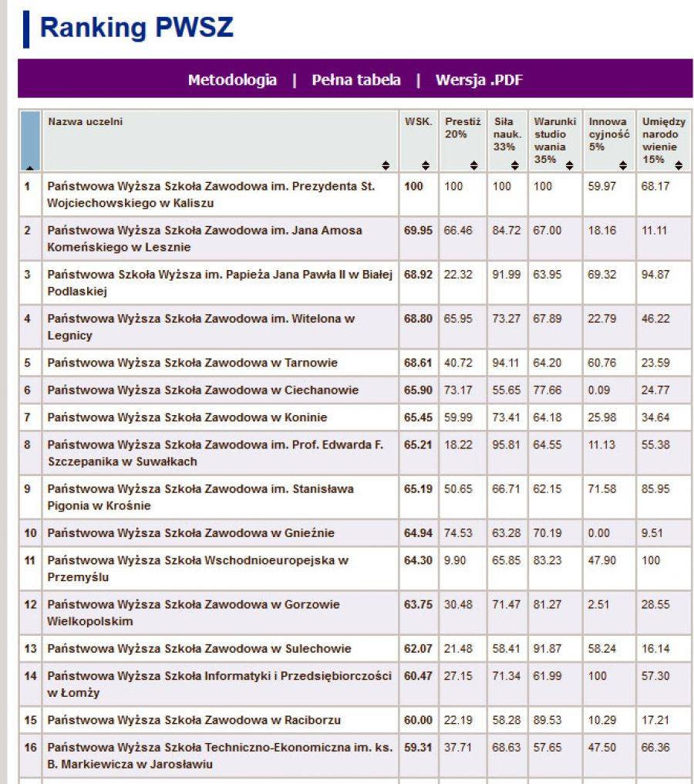
Task: Click Siła nauk. value 95.81
Action: pyautogui.click(x=506, y=445)
